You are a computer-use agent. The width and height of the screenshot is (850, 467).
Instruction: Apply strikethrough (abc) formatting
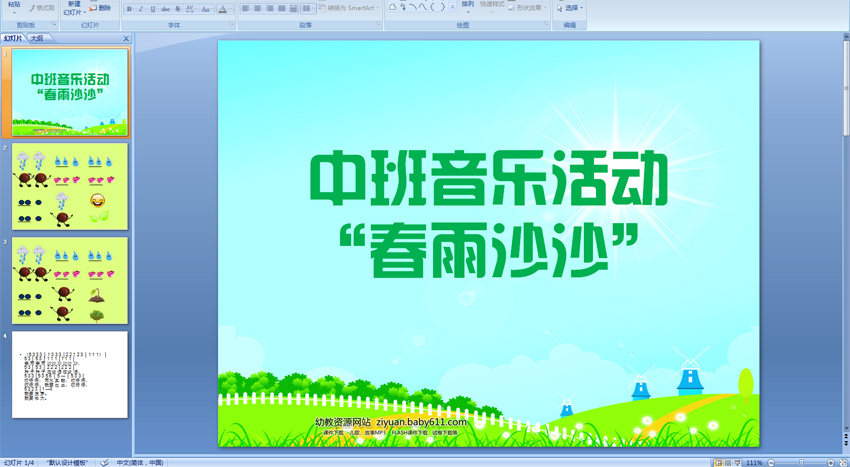[x=165, y=9]
